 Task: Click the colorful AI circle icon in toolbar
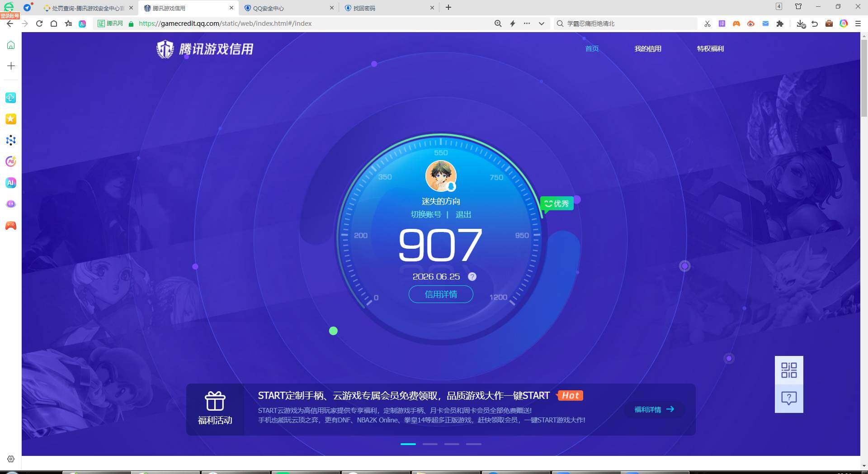coord(844,24)
